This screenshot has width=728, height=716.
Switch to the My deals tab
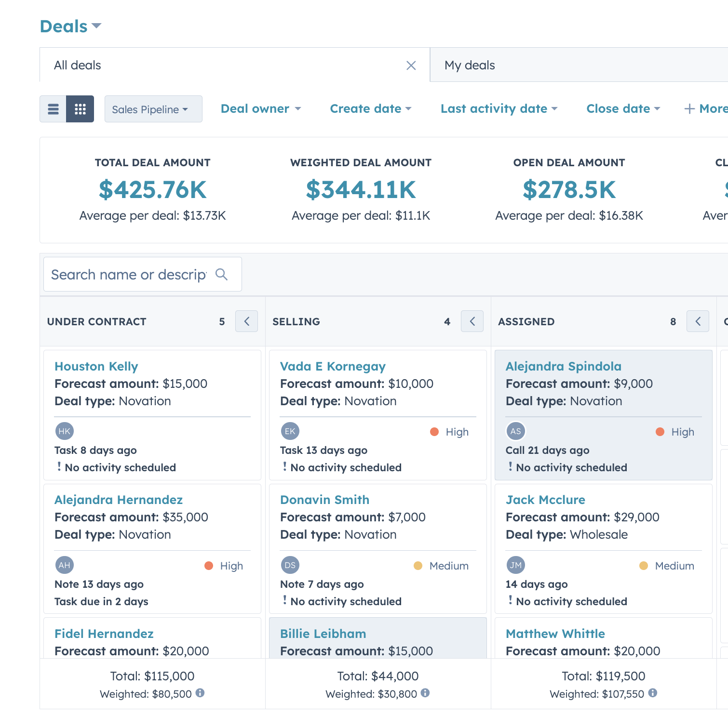pyautogui.click(x=470, y=65)
